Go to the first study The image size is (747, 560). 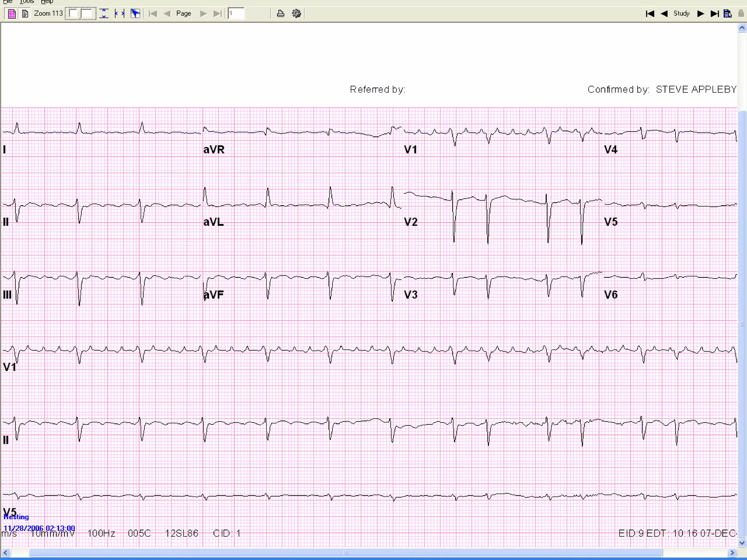[x=650, y=13]
